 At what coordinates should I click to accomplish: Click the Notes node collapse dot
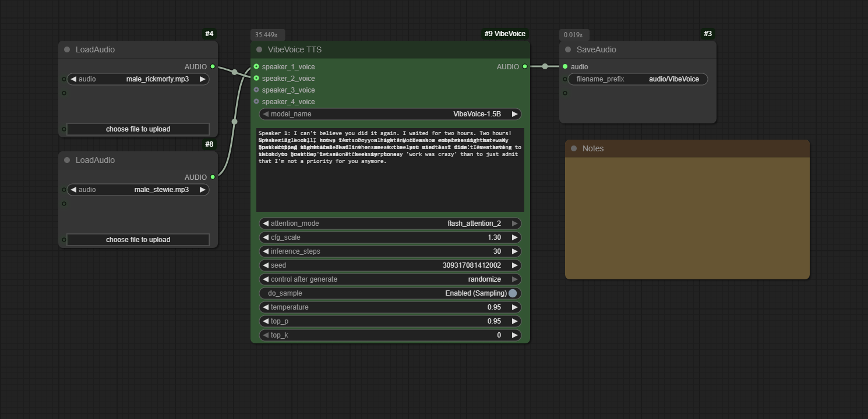point(574,148)
